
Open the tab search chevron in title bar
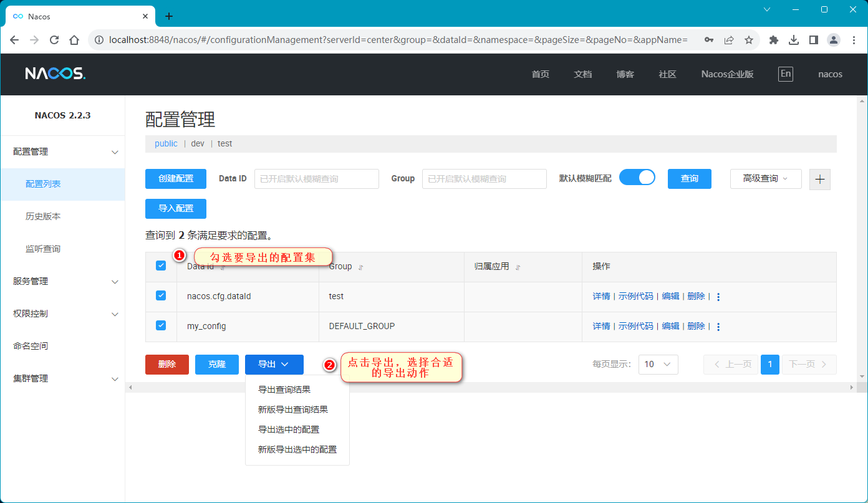pyautogui.click(x=767, y=9)
